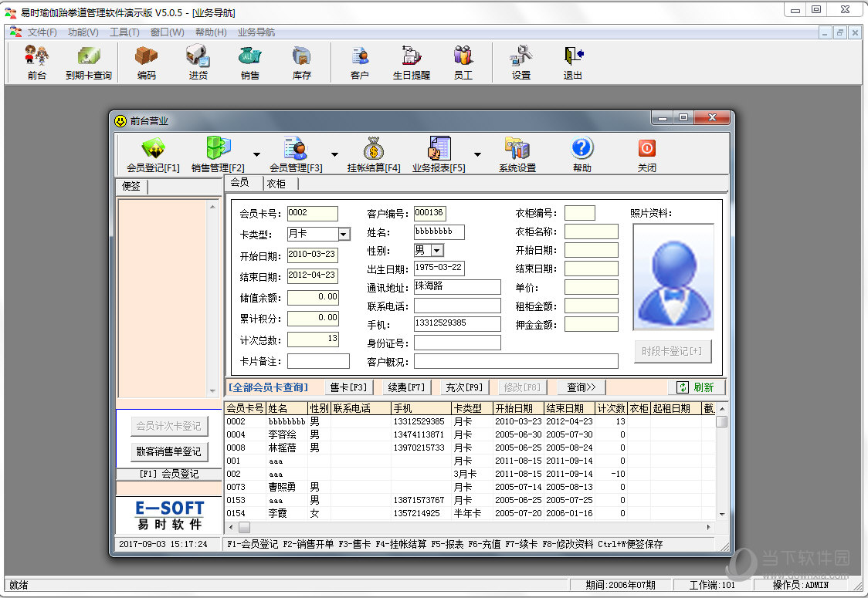
Task: Open dropdown arrow beside 业务报表[F5]
Action: click(x=477, y=154)
